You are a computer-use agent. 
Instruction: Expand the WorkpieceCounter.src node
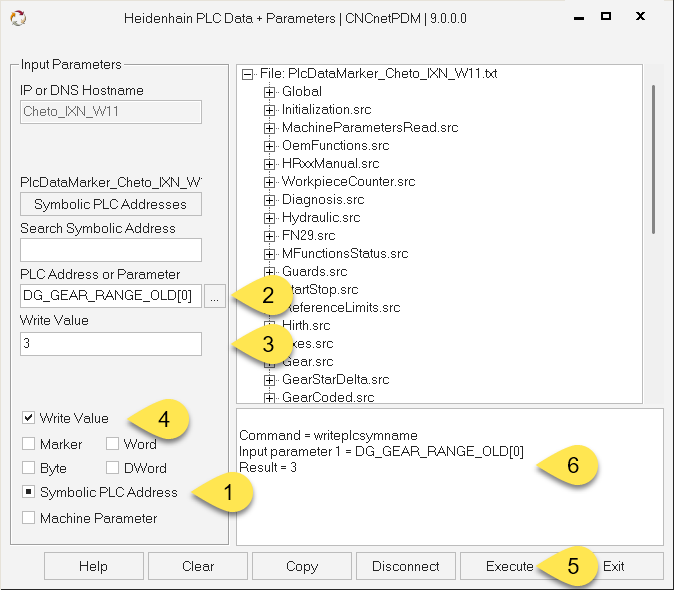269,182
